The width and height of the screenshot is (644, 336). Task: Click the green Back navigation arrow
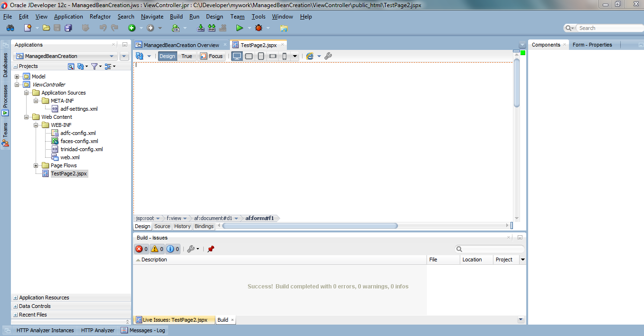click(x=132, y=28)
